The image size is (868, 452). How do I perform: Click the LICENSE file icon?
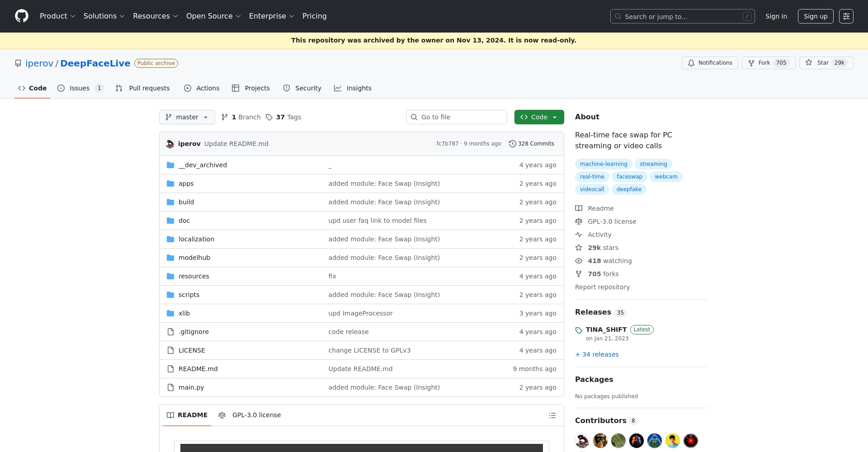click(x=170, y=350)
